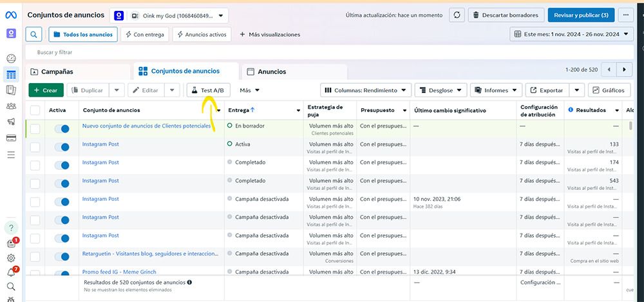Viewport: 644px width, 302px height.
Task: Select the Campaigns table icon in sidebar
Action: pos(11,75)
